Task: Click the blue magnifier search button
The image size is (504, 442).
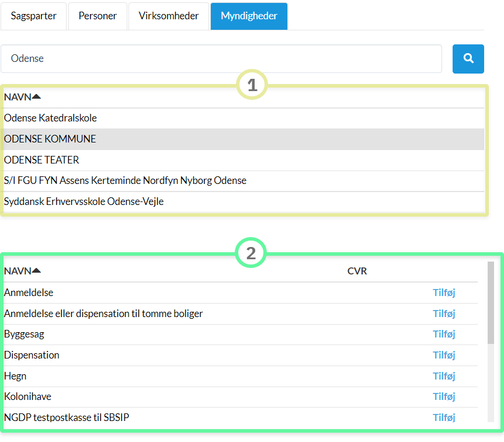Action: (468, 58)
